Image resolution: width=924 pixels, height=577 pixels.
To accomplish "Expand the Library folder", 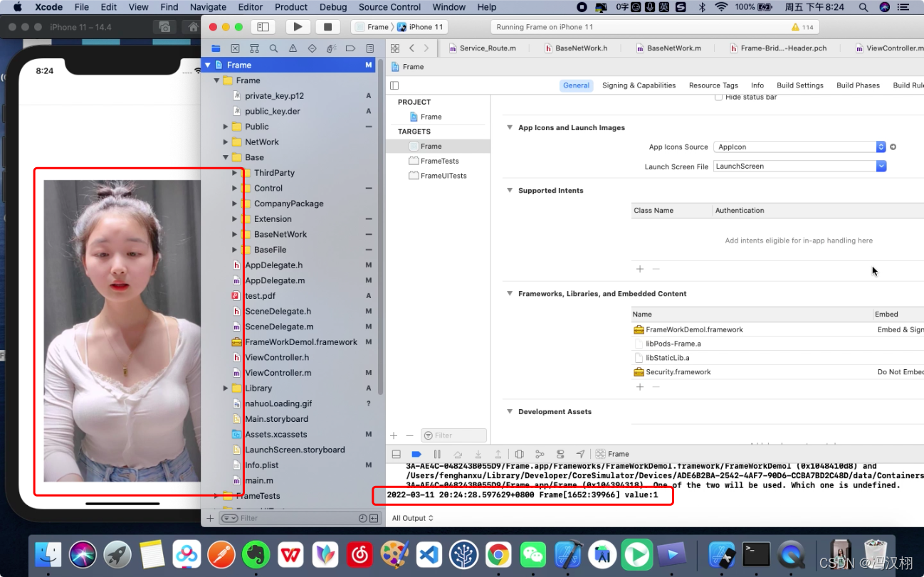I will [x=226, y=388].
